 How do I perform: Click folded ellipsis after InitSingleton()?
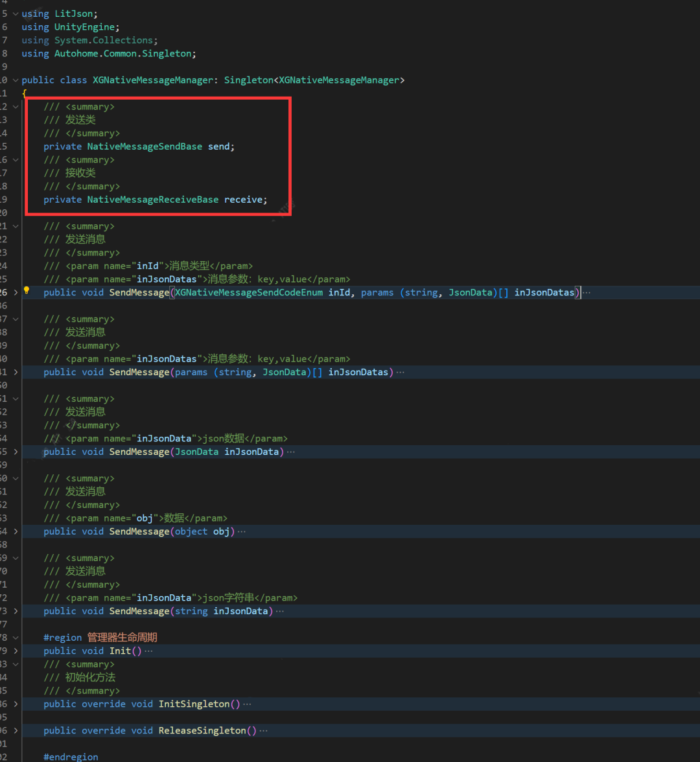[248, 704]
